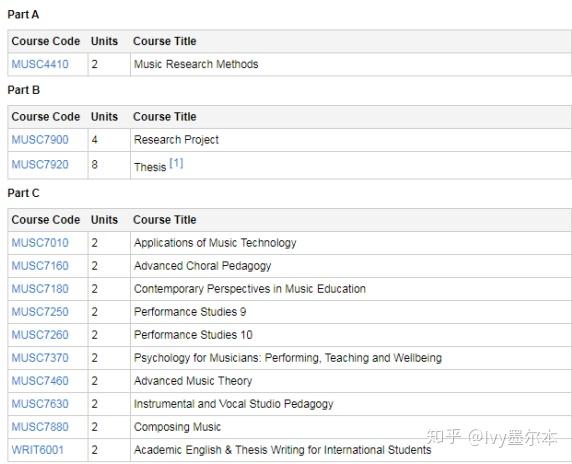This screenshot has width=572, height=464.
Task: Open the MUSC7460 course link
Action: (x=40, y=381)
